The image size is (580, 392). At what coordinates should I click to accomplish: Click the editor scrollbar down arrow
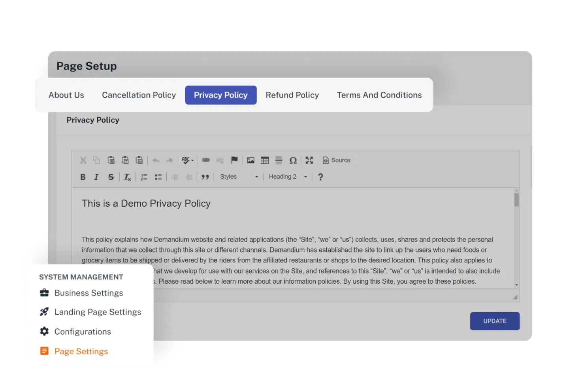(x=516, y=285)
